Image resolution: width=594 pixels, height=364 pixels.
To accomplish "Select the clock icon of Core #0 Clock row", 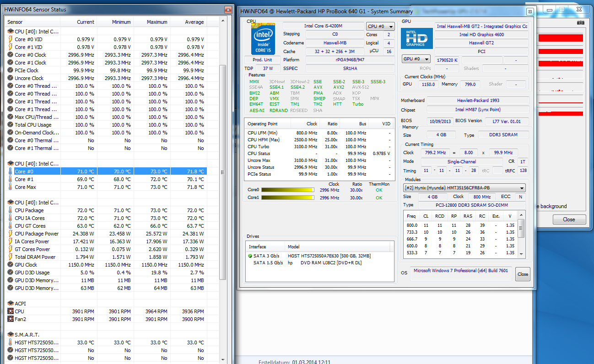I will tap(11, 55).
